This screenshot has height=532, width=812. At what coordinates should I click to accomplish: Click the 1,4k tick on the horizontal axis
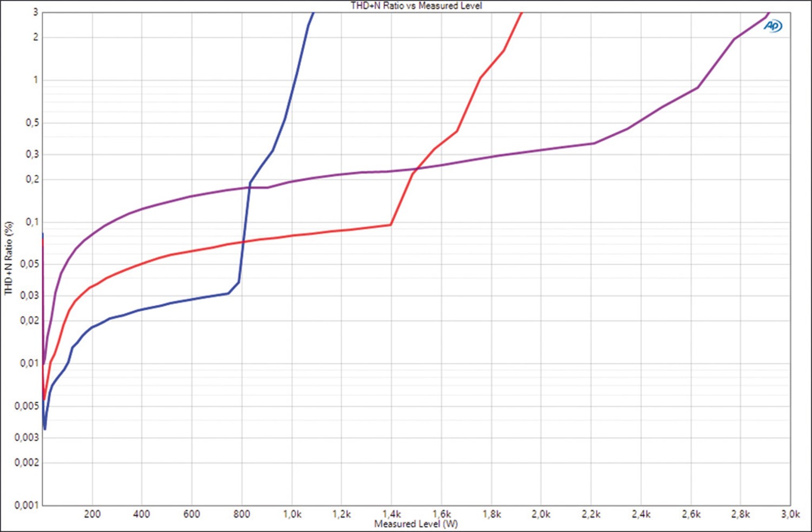(391, 514)
